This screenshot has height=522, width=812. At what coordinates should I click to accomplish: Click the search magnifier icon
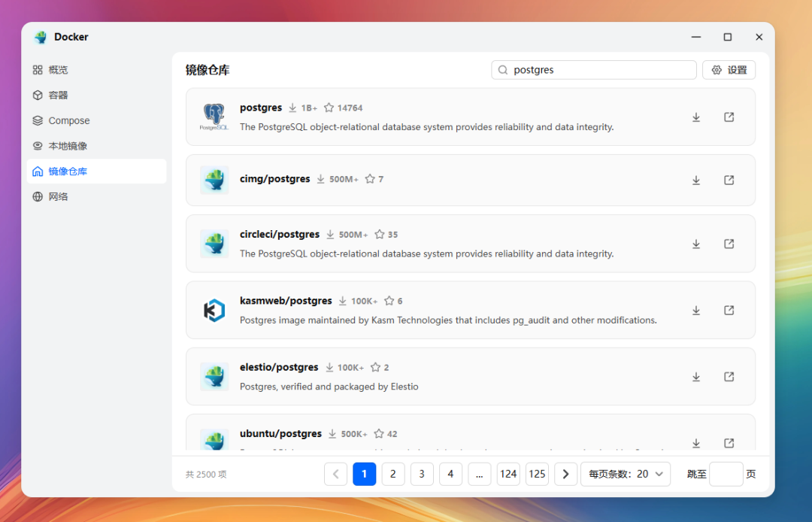(503, 70)
